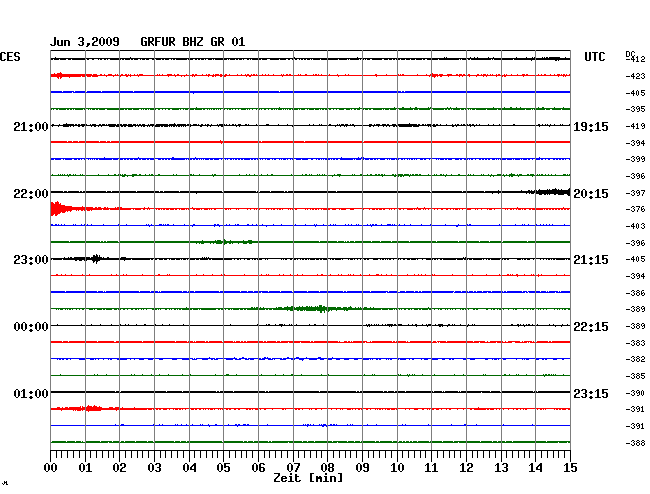Select the "22:00" local time label
This screenshot has width=650, height=494.
coord(31,194)
